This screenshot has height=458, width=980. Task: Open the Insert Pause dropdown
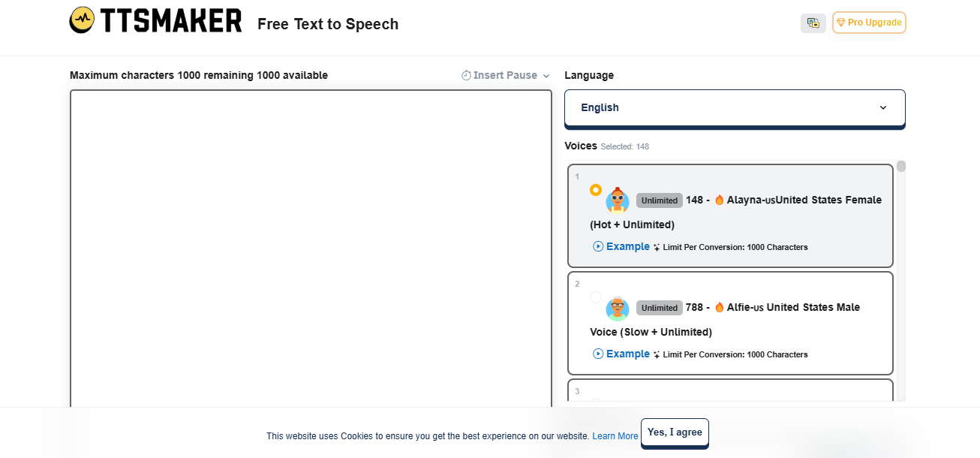[x=506, y=75]
